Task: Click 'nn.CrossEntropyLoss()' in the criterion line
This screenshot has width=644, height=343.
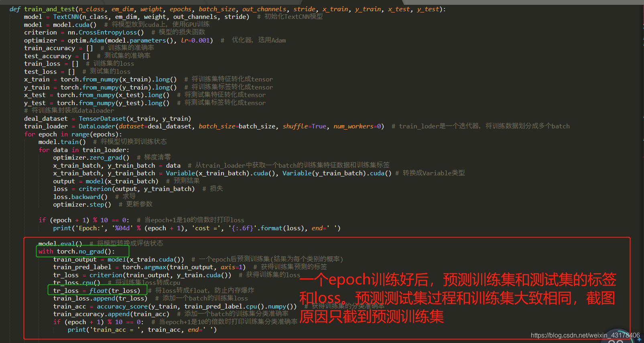Action: [106, 32]
